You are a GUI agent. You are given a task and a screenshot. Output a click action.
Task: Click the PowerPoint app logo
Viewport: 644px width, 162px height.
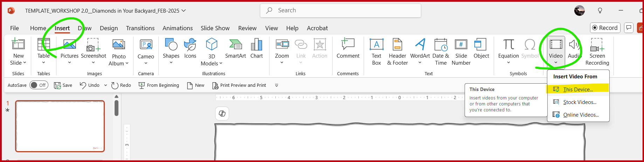[11, 11]
